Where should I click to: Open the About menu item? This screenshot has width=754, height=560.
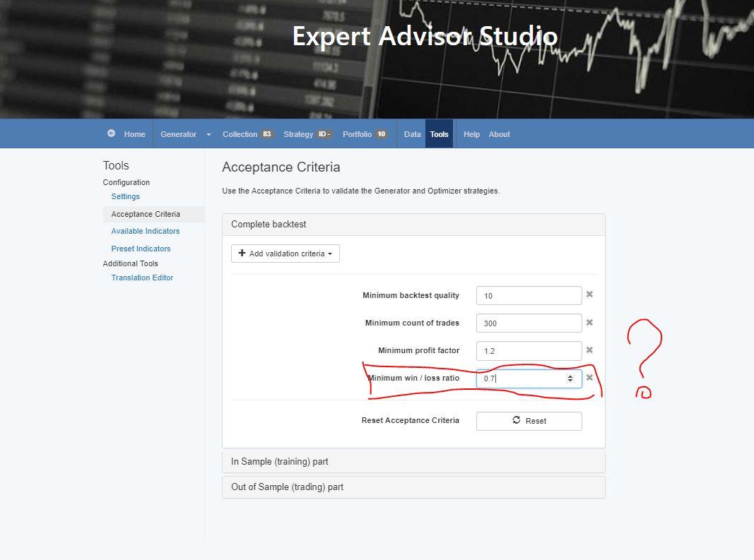click(499, 134)
